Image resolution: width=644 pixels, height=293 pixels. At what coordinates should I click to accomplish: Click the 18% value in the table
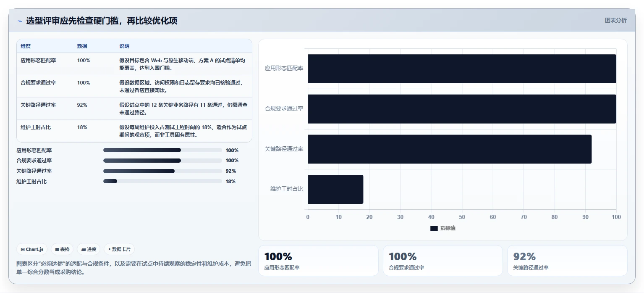tap(82, 127)
